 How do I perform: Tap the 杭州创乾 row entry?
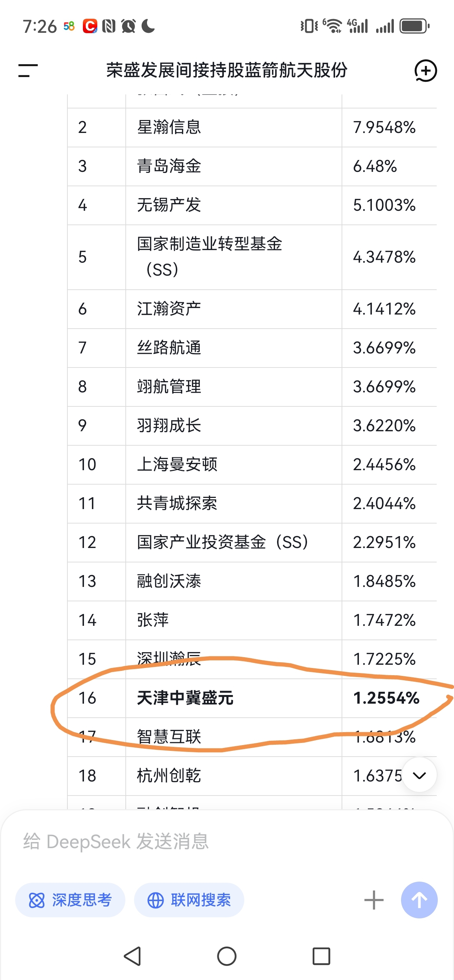(x=169, y=776)
